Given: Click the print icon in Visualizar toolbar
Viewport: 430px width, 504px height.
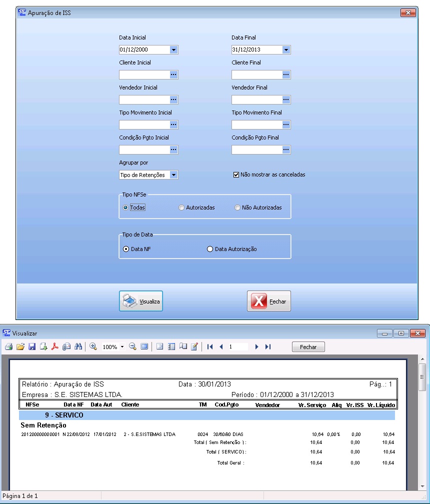Looking at the screenshot, I should 8,346.
